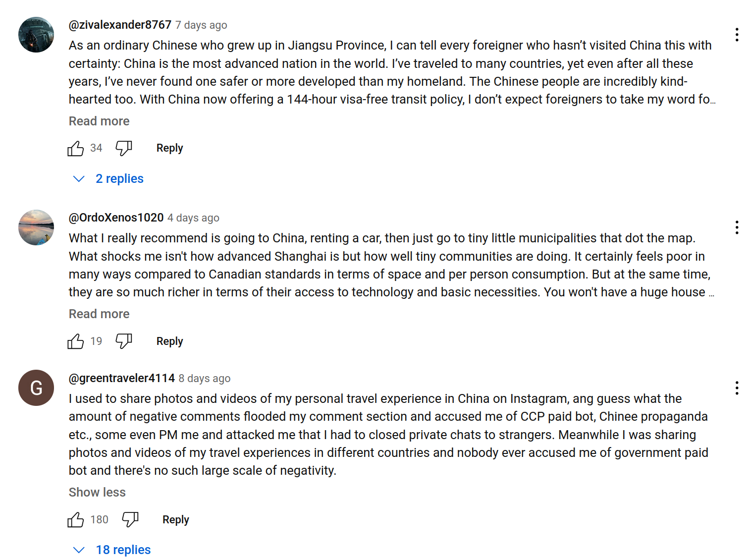Click @OrdoXenos1020's sunset profile picture

36,227
